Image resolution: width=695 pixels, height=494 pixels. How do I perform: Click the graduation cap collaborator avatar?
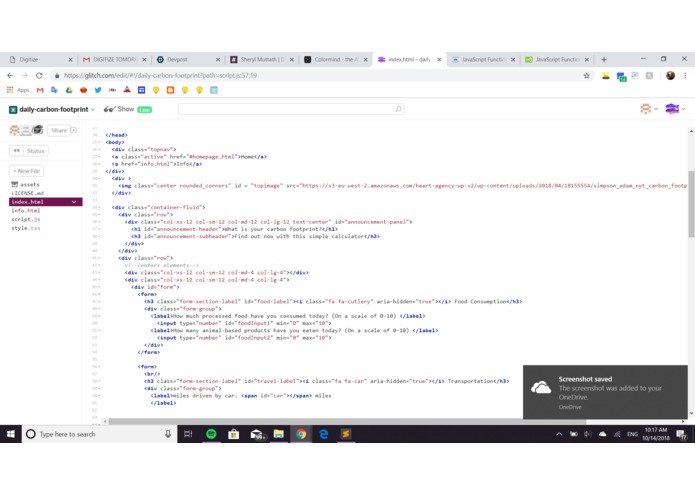[38, 129]
